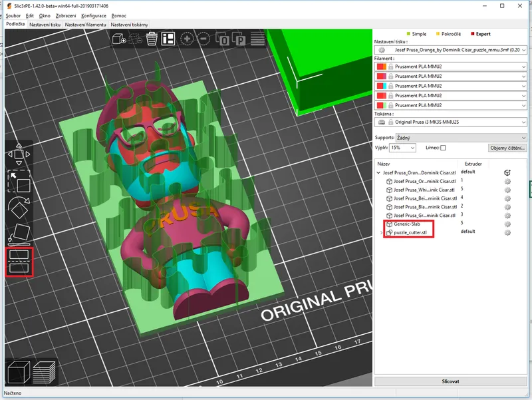The image size is (532, 400).
Task: Enable the Límec checkbox
Action: pos(443,148)
